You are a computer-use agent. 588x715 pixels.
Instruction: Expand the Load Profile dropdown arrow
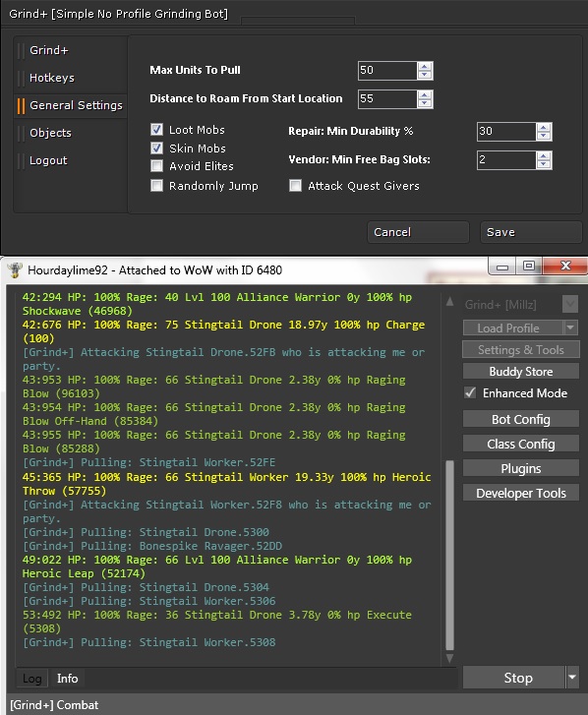tap(570, 328)
